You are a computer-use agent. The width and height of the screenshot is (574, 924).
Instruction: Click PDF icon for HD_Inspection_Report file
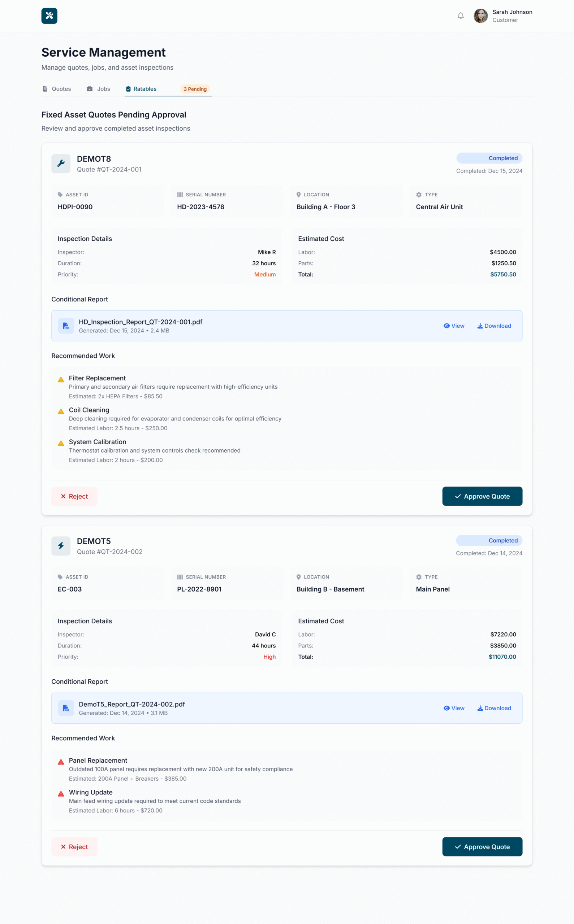(66, 326)
